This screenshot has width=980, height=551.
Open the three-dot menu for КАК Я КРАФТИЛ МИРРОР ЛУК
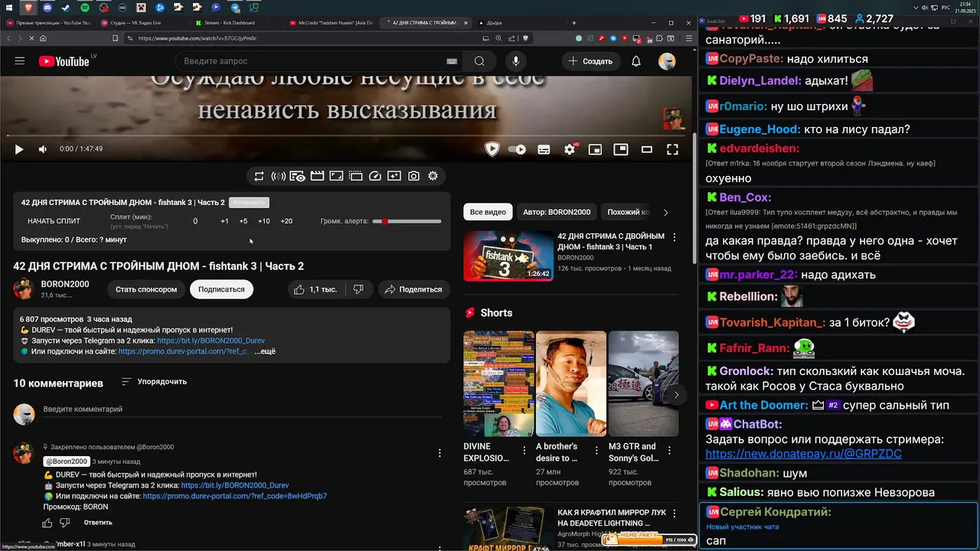click(x=675, y=514)
